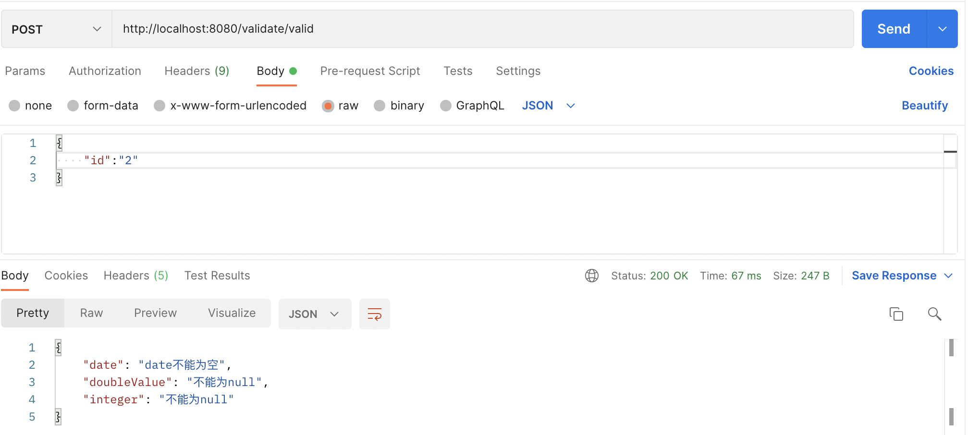Screen dimensions: 980x435
Task: Open search within the response body
Action: pos(934,314)
